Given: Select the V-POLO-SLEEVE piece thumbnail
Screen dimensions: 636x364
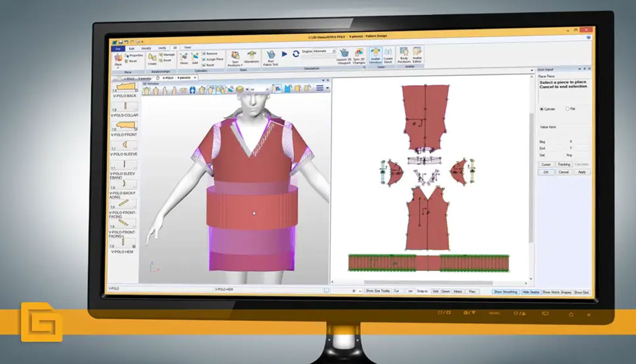Looking at the screenshot, I should (124, 145).
